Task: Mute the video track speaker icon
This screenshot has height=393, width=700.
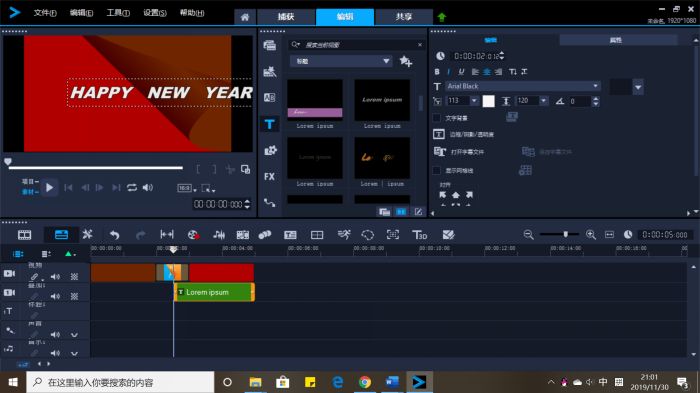Action: point(55,277)
